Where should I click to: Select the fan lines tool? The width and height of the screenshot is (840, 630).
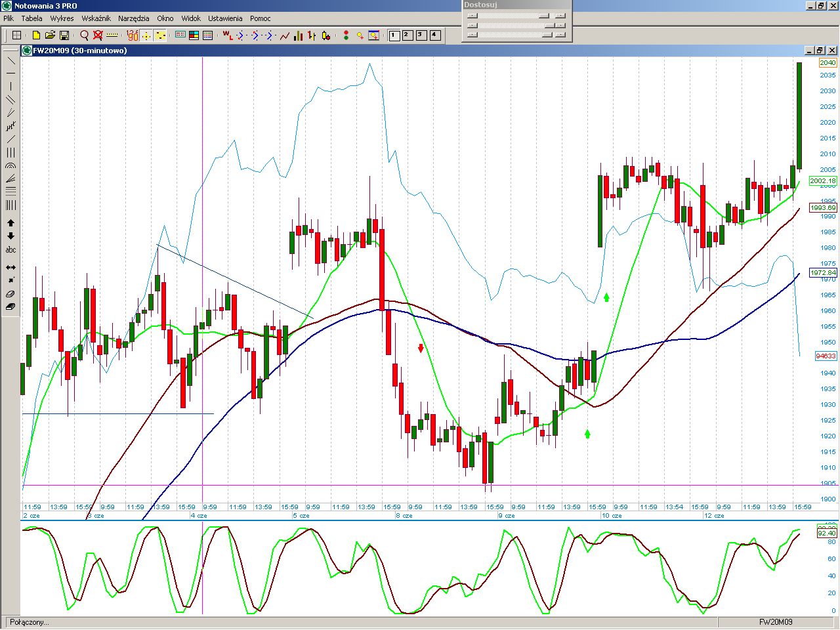tap(10, 178)
